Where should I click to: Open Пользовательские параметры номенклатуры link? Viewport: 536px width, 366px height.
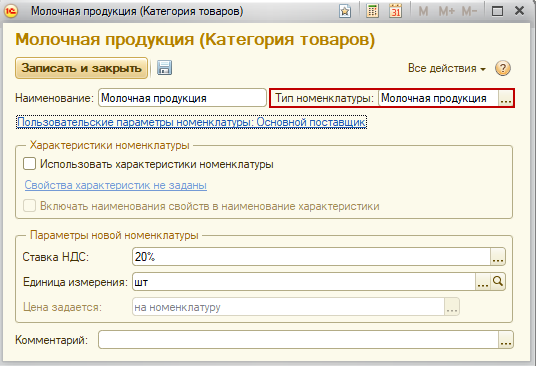[x=191, y=122]
